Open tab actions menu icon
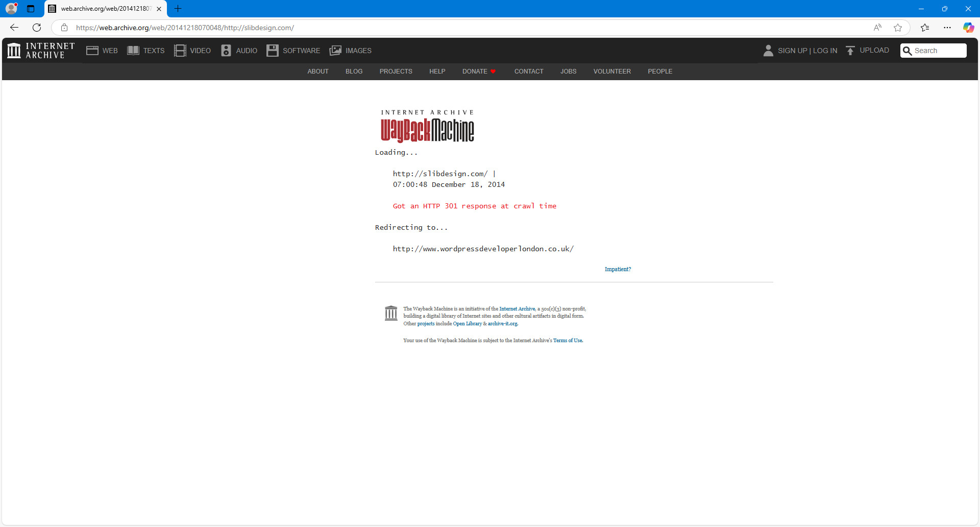Screen dimensions: 980x527 31,9
